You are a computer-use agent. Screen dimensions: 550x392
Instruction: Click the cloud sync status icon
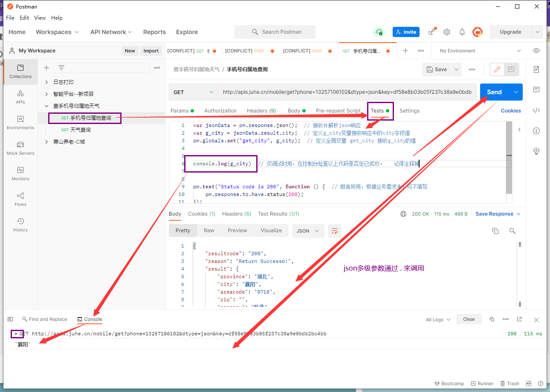(379, 32)
